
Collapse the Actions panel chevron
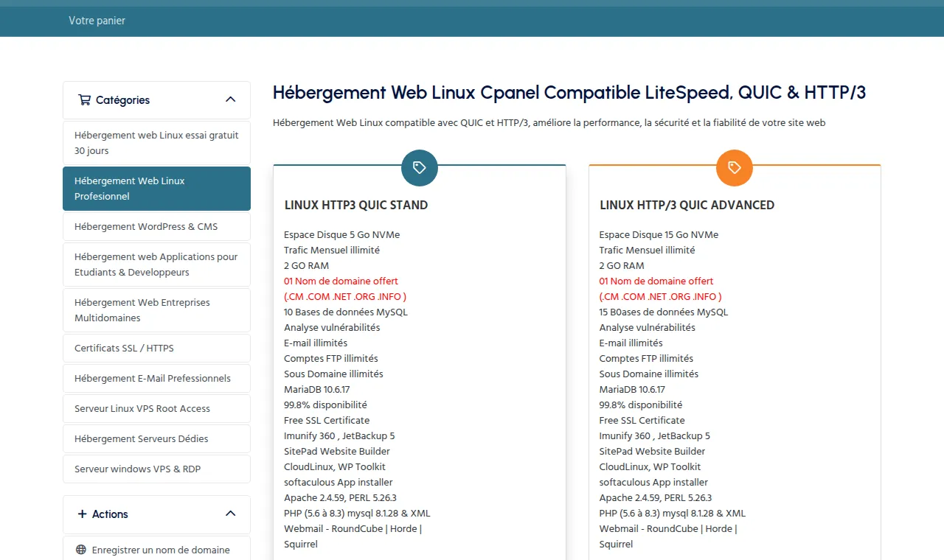230,514
